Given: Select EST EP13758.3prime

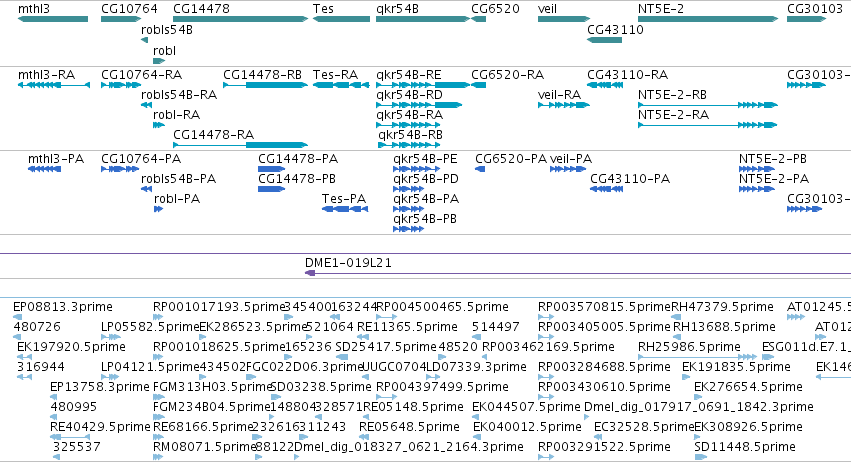Looking at the screenshot, I should [54, 397].
